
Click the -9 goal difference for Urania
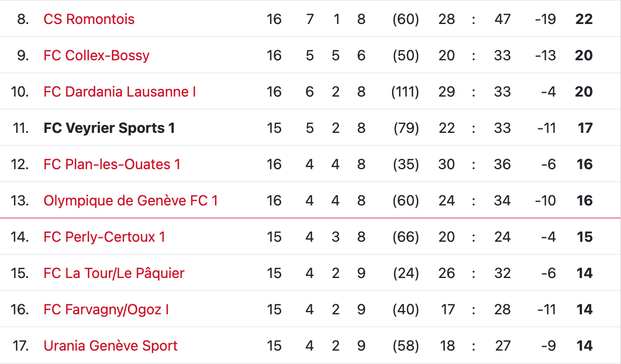point(548,346)
